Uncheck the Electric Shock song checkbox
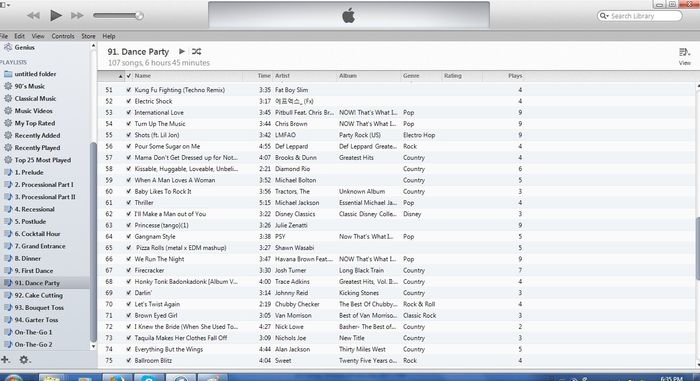Viewport: 700px width, 381px height. [129, 101]
